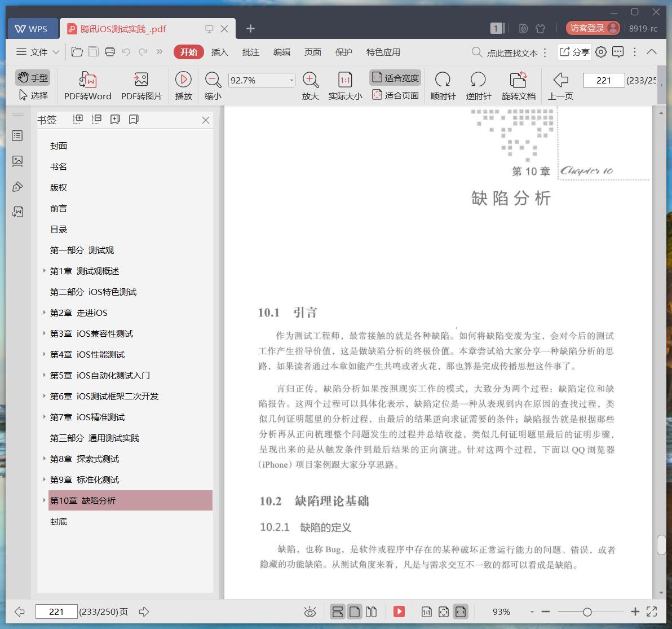Open the zoom percentage dropdown 92.7%

(x=291, y=80)
